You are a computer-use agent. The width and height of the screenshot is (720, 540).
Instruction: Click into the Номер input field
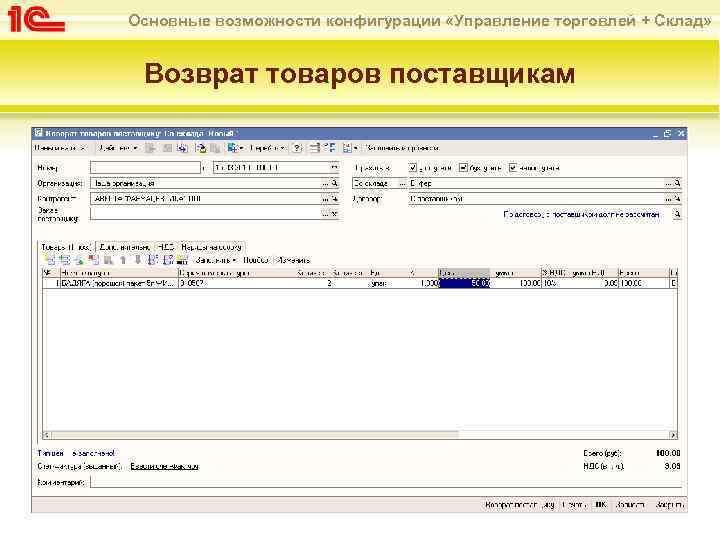tap(146, 168)
